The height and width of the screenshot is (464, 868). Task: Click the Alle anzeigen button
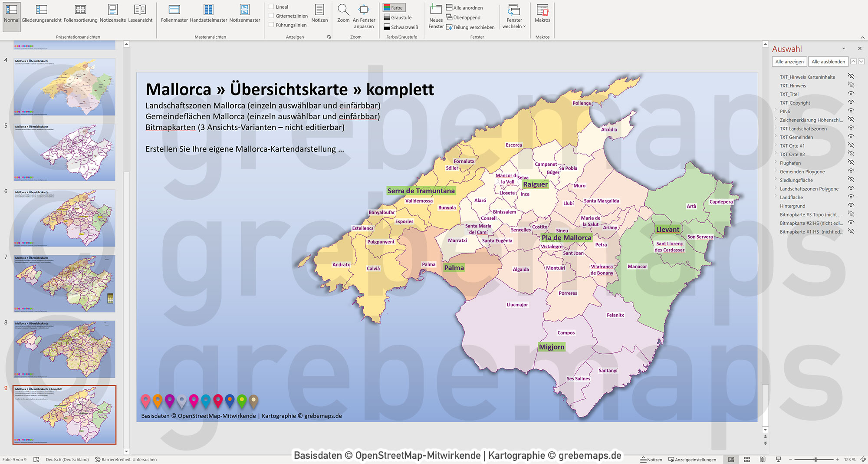click(x=789, y=61)
